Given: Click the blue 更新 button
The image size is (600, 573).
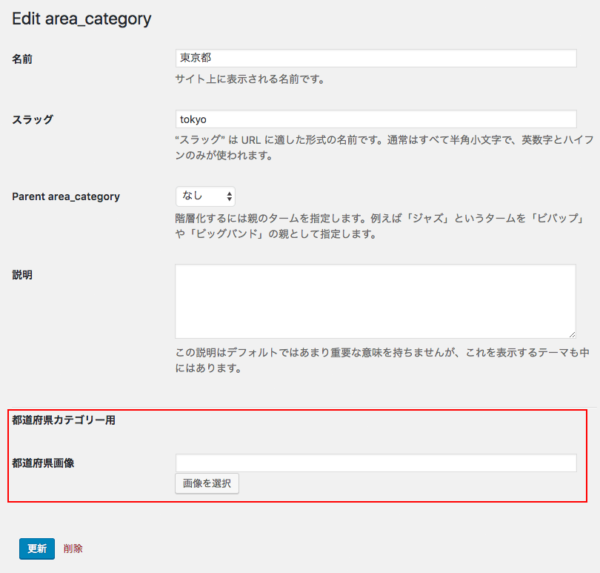Looking at the screenshot, I should tap(37, 548).
